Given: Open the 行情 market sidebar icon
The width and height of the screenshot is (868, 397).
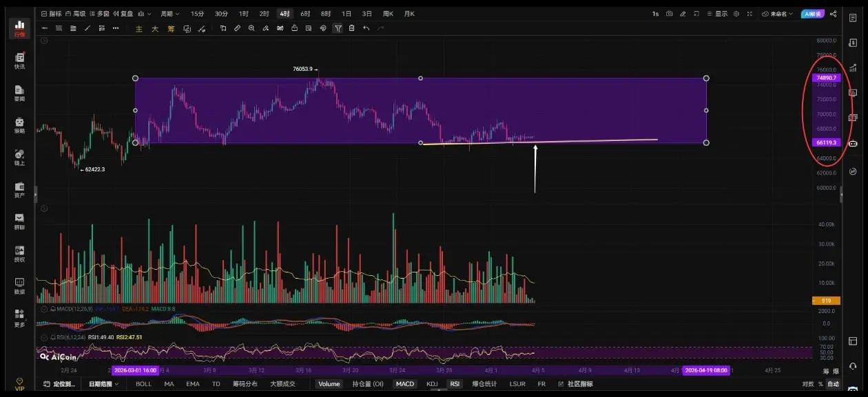Looking at the screenshot, I should [x=19, y=28].
